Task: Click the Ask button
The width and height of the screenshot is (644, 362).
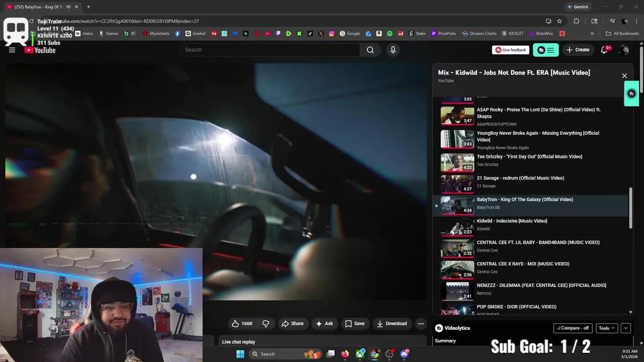Action: (324, 323)
